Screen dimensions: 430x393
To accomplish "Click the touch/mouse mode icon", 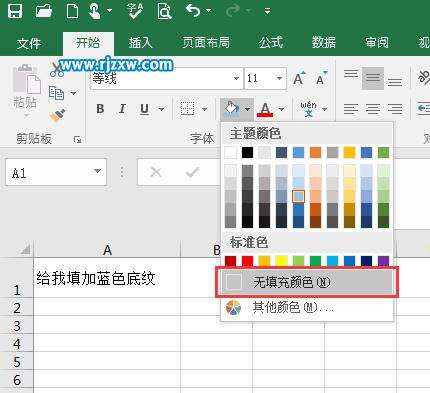I will [x=95, y=10].
